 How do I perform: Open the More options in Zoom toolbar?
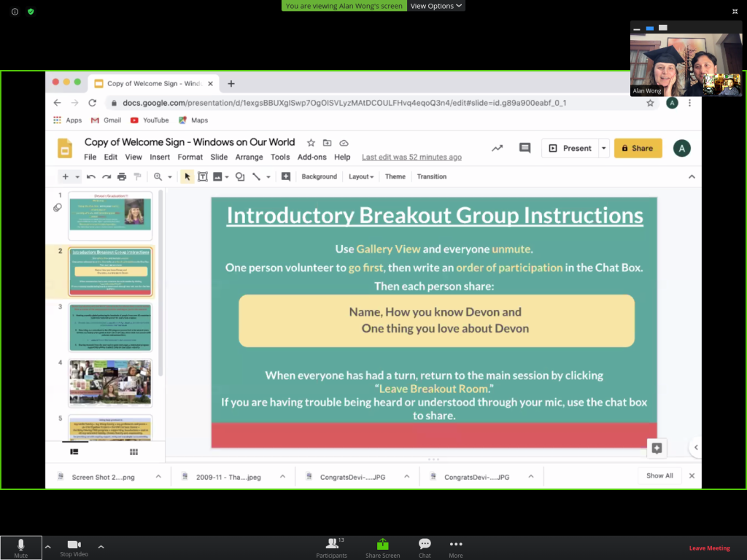[456, 546]
